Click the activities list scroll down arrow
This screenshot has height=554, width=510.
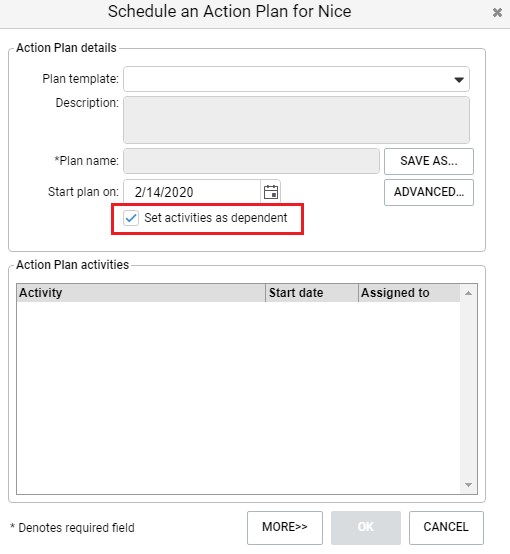point(469,485)
